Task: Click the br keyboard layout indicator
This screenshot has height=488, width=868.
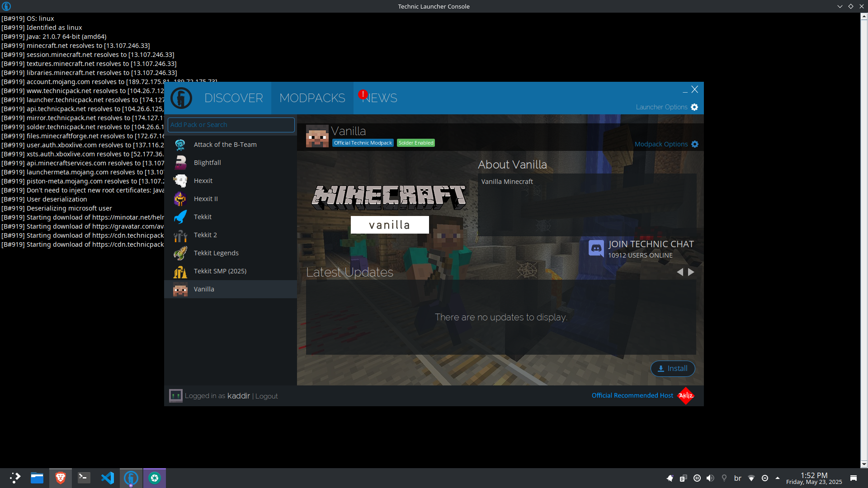Action: 738,478
